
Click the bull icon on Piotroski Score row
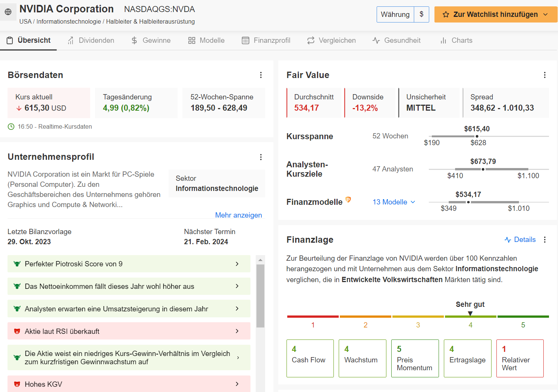click(x=17, y=264)
